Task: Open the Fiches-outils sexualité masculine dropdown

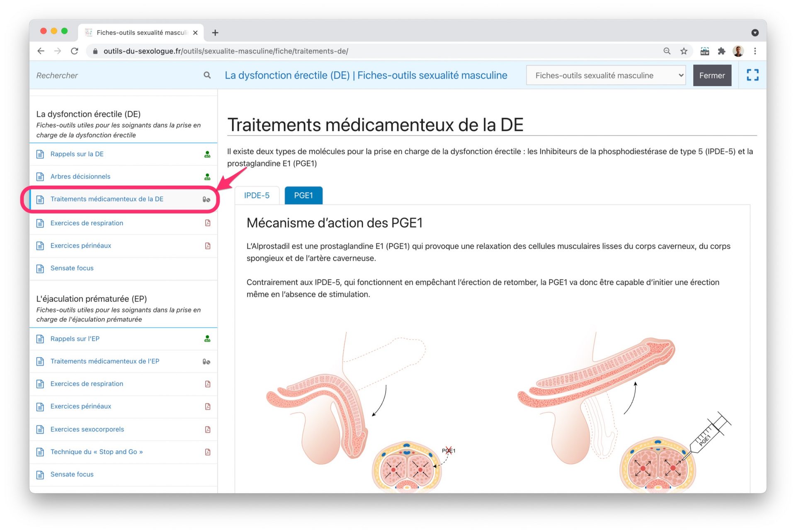Action: click(605, 75)
